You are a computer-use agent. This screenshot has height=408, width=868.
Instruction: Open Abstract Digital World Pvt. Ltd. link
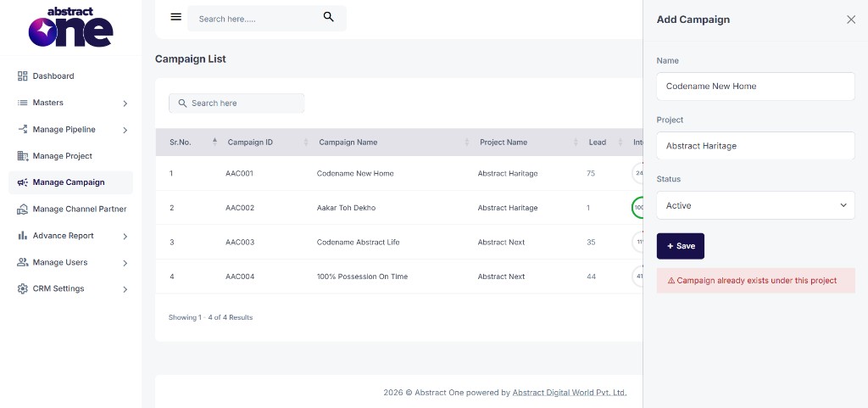[x=570, y=393]
